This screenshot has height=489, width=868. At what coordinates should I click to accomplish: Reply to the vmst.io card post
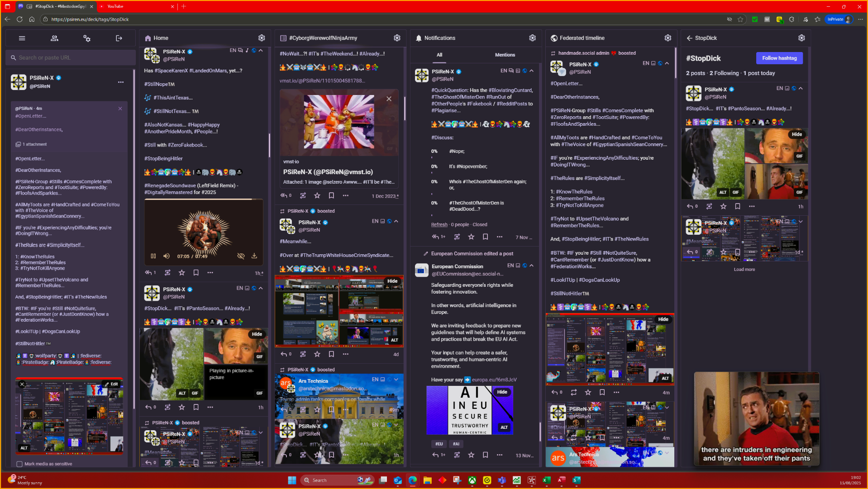tap(284, 196)
